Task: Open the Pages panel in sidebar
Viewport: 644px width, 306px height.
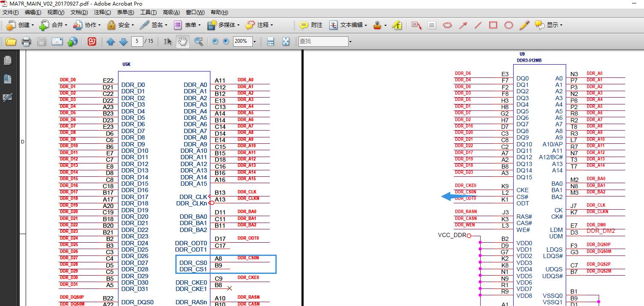Action: pos(7,60)
